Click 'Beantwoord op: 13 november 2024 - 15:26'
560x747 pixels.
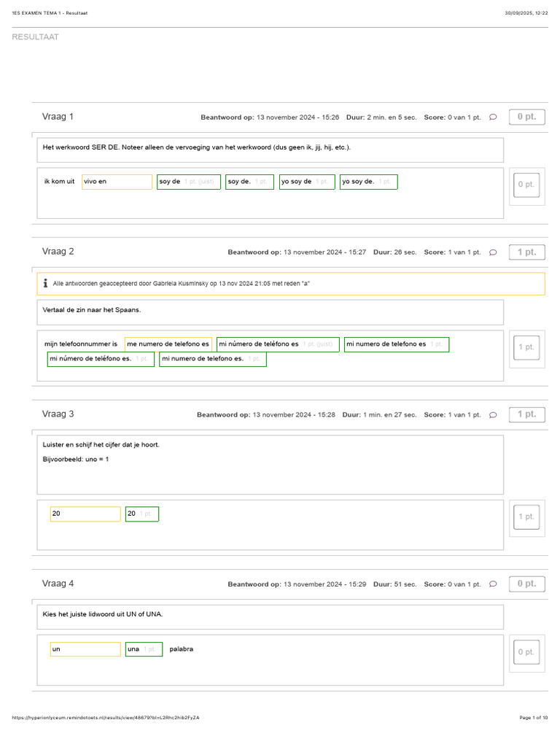point(270,117)
